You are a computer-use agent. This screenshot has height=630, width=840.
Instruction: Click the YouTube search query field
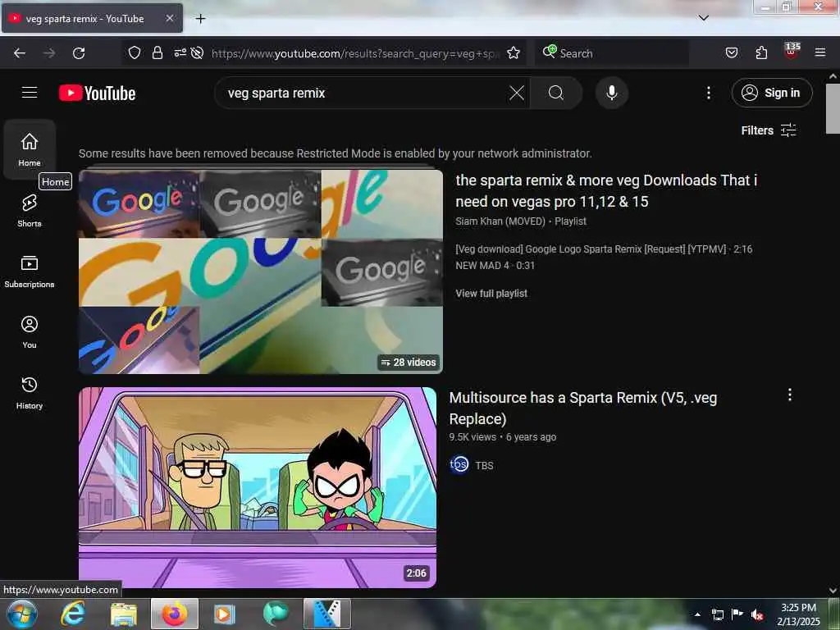(365, 93)
